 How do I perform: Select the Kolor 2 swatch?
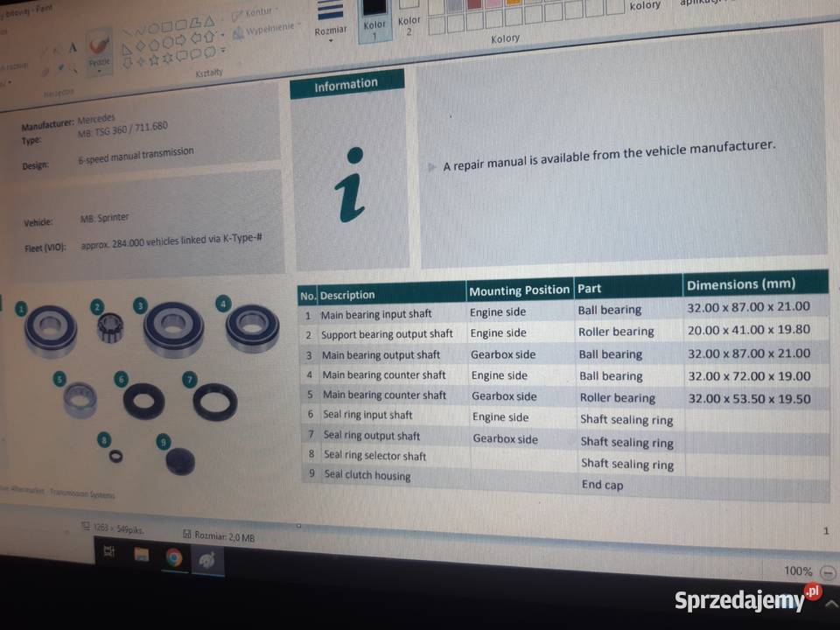409,19
